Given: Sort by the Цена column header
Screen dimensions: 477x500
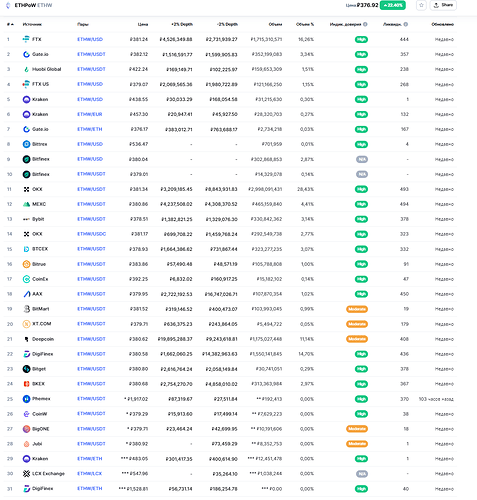Looking at the screenshot, I should [x=143, y=24].
